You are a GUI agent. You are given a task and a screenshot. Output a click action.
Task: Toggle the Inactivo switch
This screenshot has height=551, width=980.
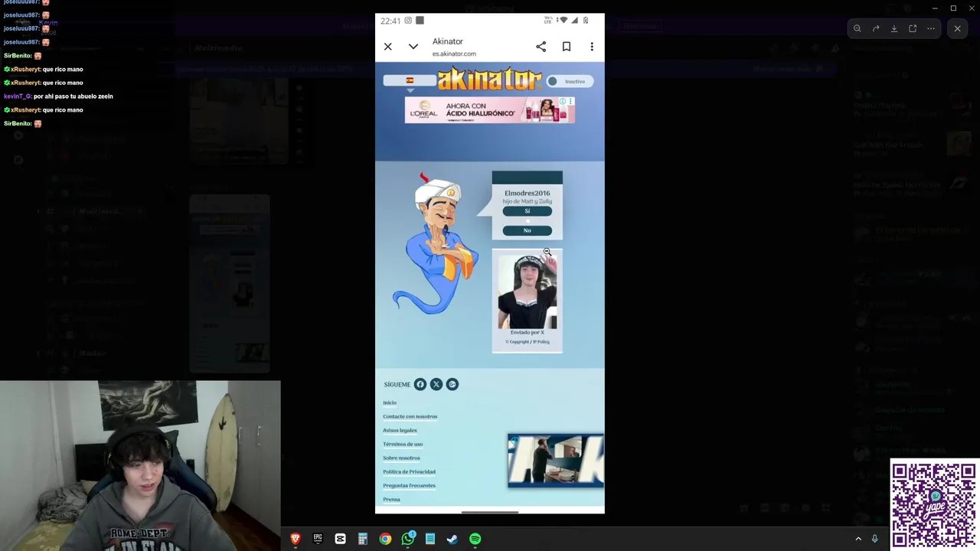pyautogui.click(x=570, y=81)
